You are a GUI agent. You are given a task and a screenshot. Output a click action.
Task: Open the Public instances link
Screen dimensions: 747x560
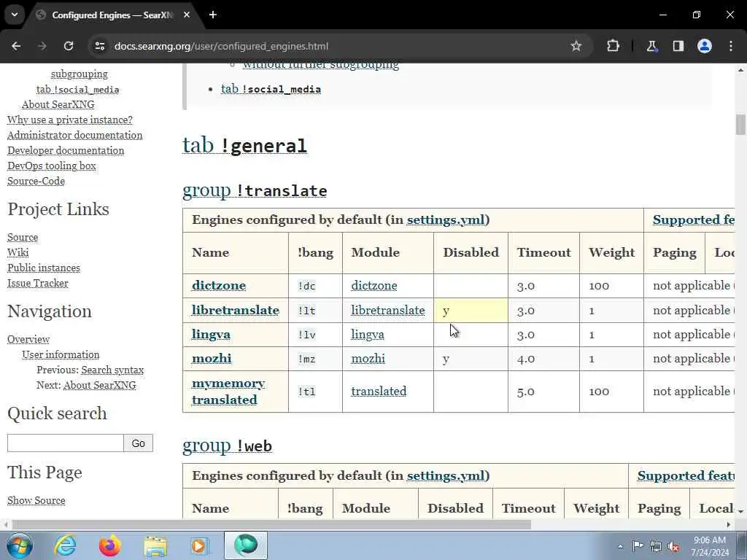(x=44, y=268)
